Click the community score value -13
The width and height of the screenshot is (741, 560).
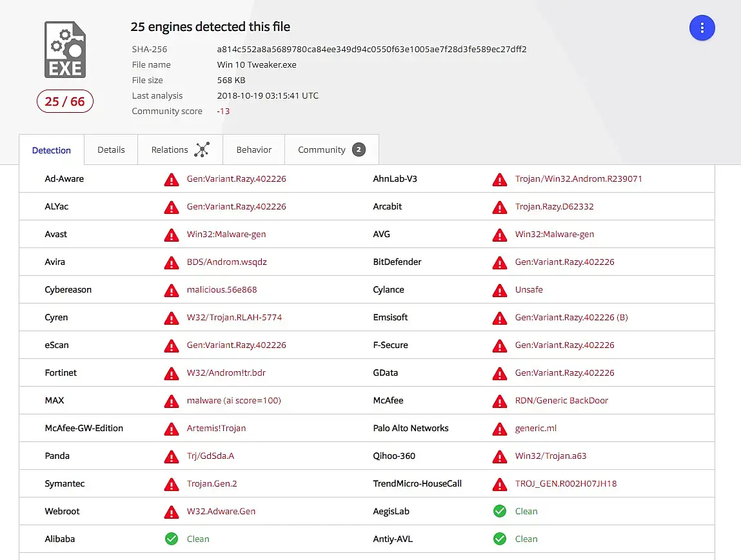[223, 111]
